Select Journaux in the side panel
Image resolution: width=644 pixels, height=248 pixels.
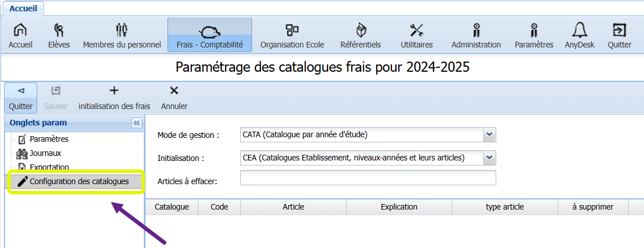click(45, 153)
